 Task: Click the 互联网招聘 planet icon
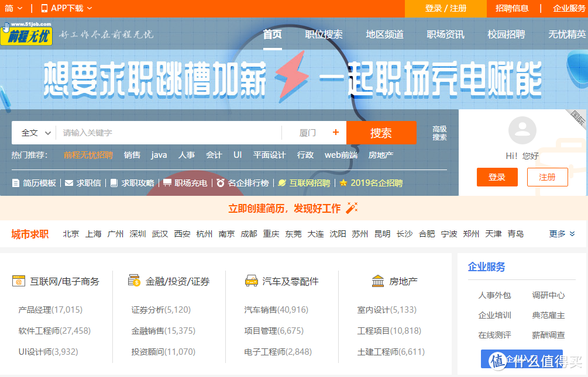click(282, 183)
